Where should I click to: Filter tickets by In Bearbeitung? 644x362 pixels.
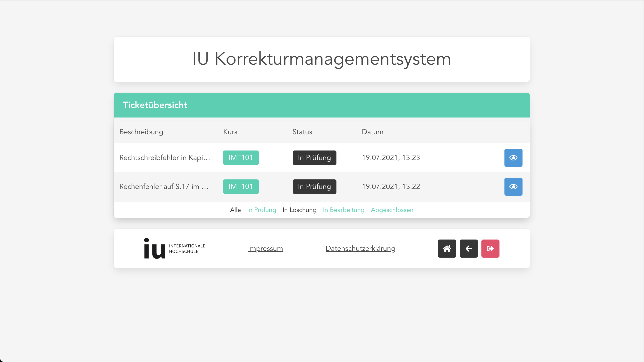[343, 210]
